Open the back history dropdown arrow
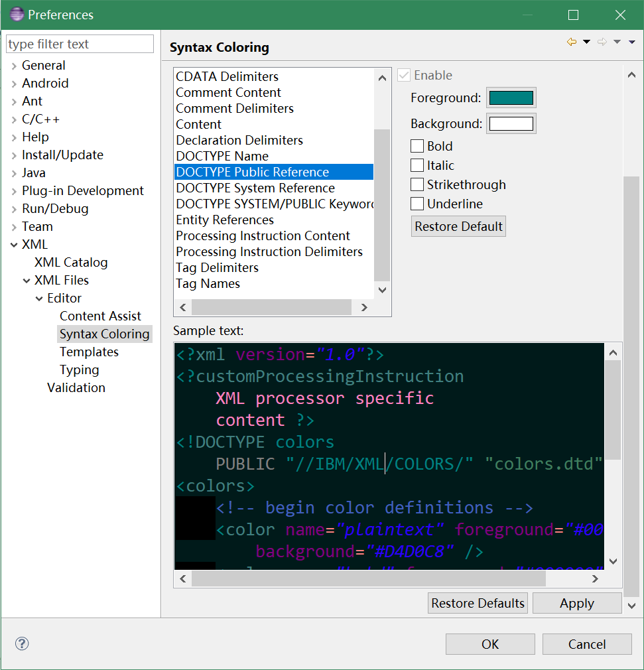 [x=586, y=42]
